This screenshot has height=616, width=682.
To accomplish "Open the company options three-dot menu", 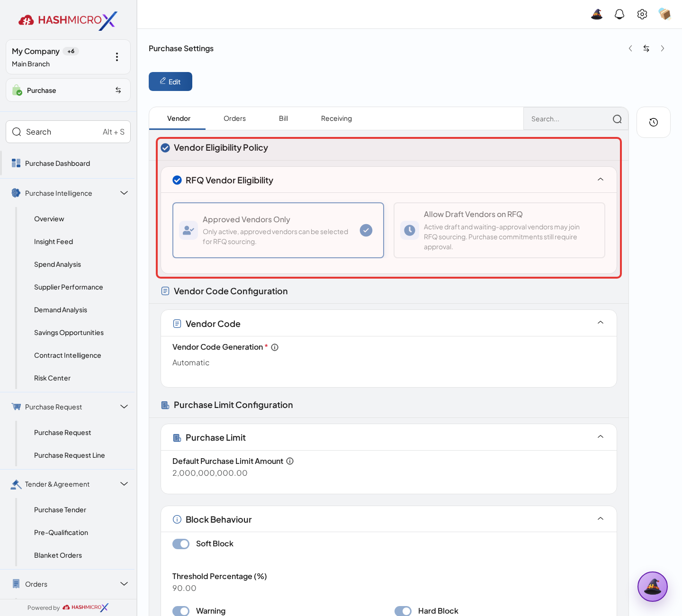I will pyautogui.click(x=117, y=57).
